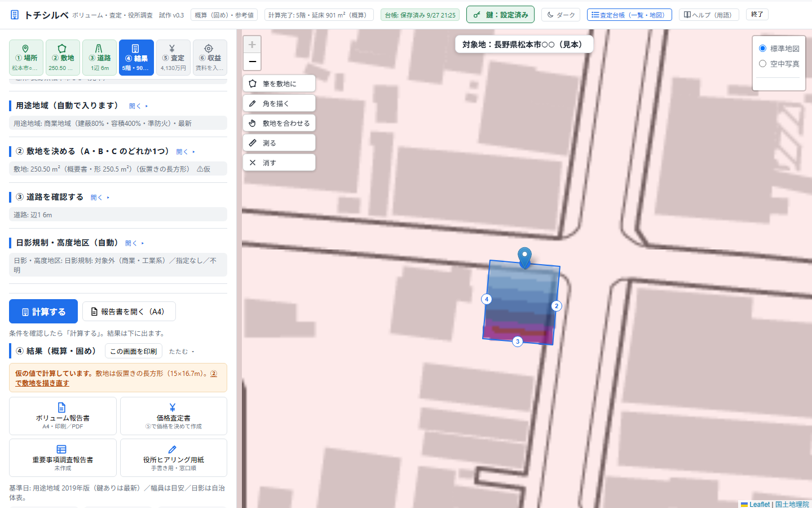Open the 国土地理院 attribution link
The width and height of the screenshot is (812, 508).
(792, 504)
